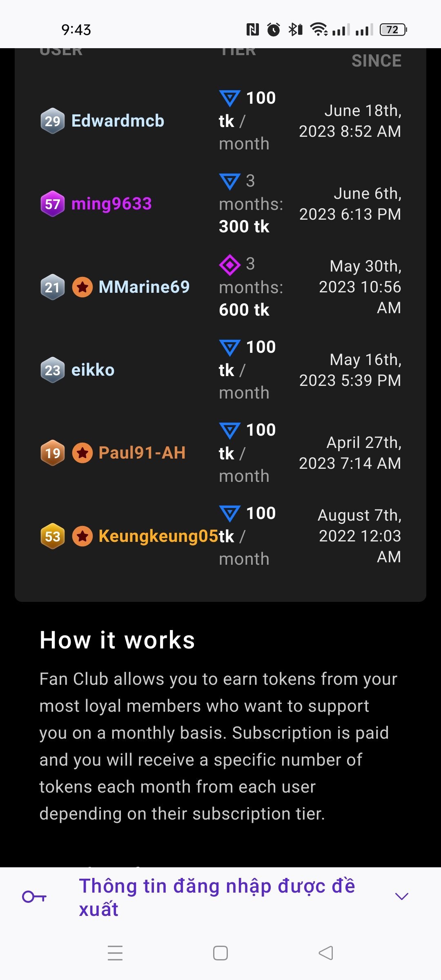Open eikko's user profile

93,370
